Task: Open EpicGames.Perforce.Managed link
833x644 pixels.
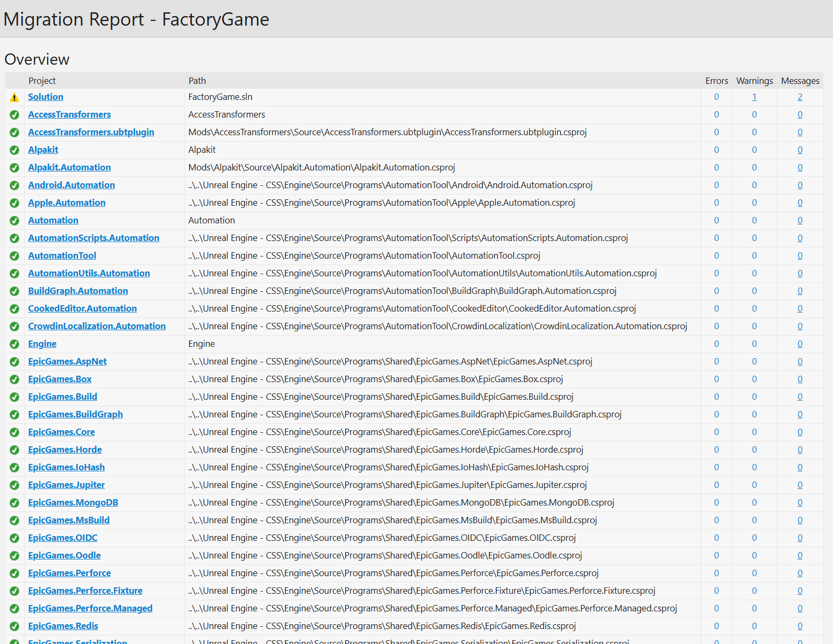Action: 90,608
